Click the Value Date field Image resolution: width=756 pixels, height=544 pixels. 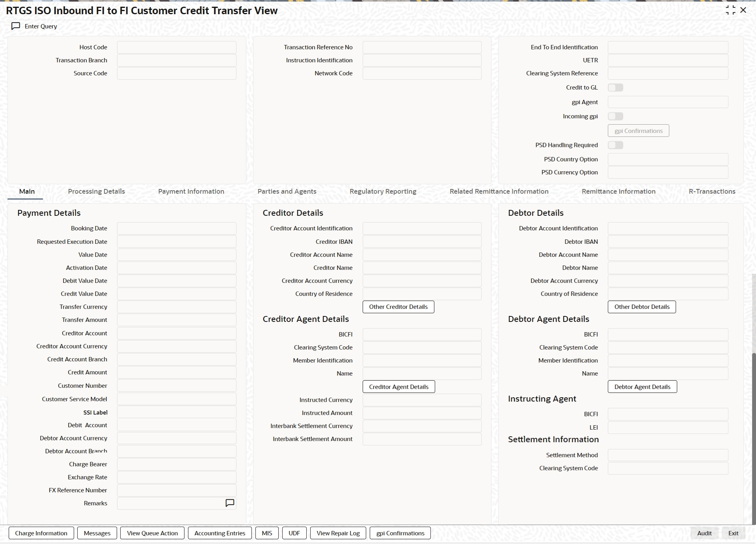177,255
